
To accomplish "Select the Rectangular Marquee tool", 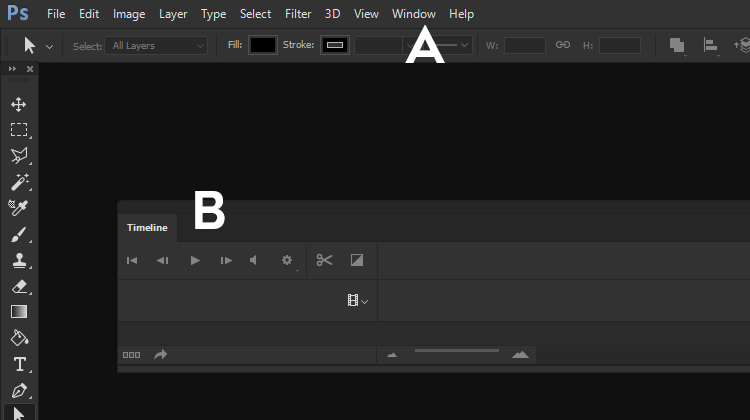I will tap(19, 130).
